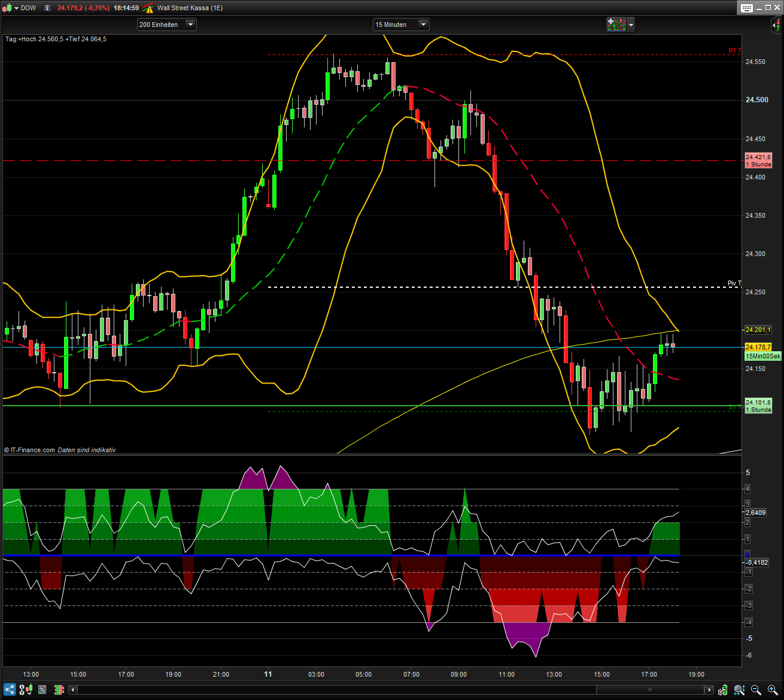Screen dimensions: 784x700
Task: Click the R1 T resistance label
Action: coord(735,50)
